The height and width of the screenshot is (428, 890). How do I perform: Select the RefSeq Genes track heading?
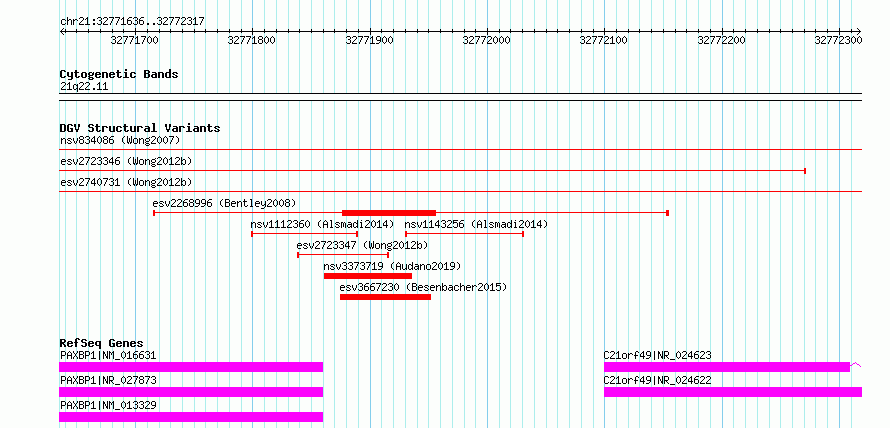[x=102, y=343]
